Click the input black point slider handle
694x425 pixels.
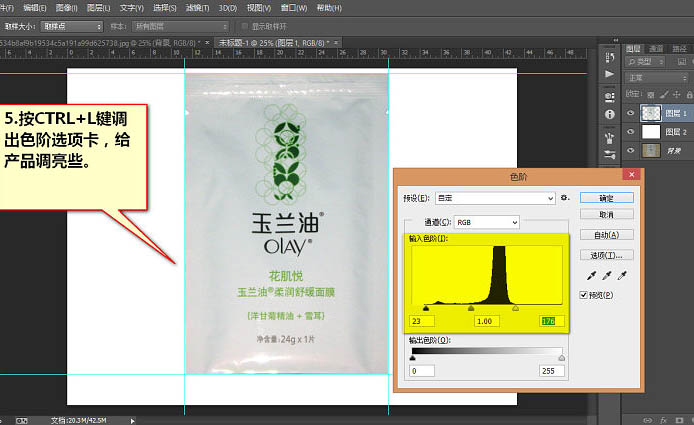point(426,308)
